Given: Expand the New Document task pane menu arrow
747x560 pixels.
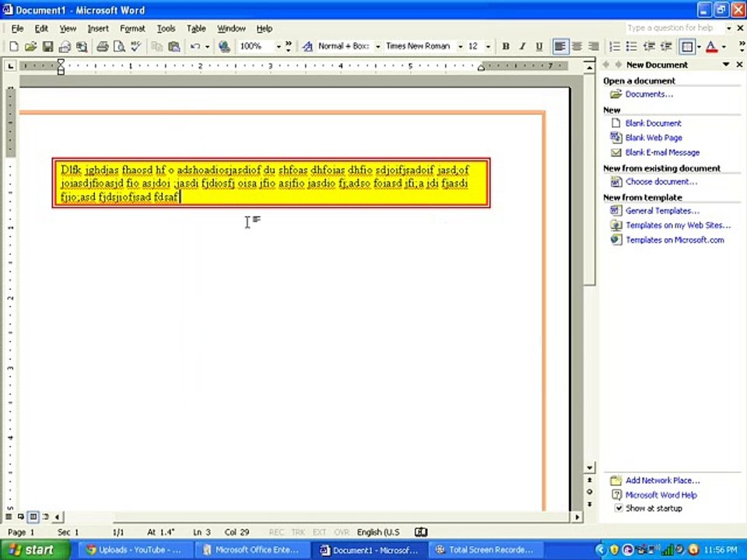Looking at the screenshot, I should click(x=726, y=65).
